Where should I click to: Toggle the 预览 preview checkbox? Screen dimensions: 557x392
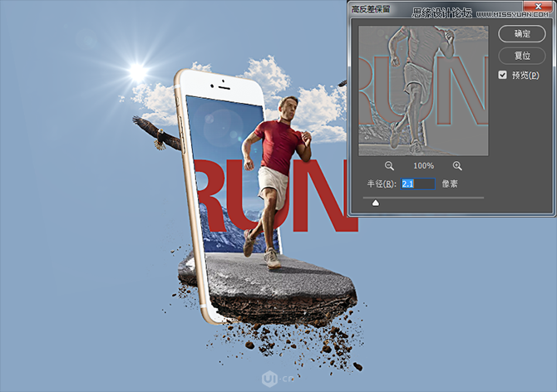(502, 75)
